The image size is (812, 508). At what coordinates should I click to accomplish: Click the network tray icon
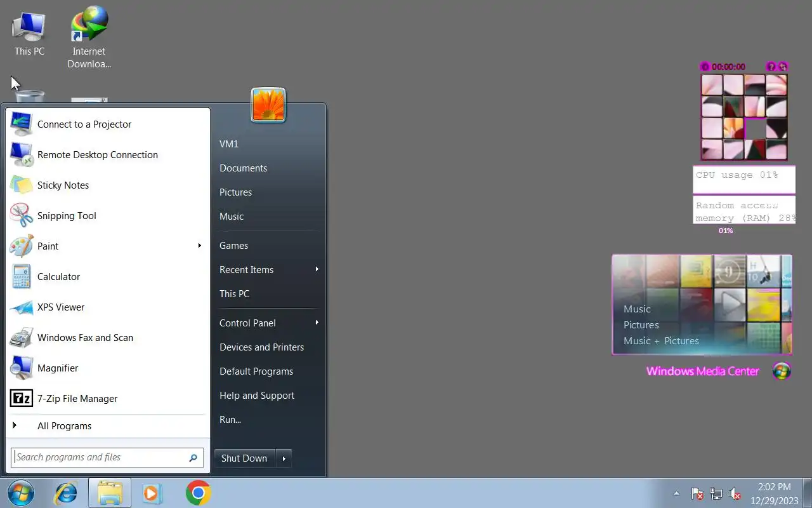(x=716, y=493)
